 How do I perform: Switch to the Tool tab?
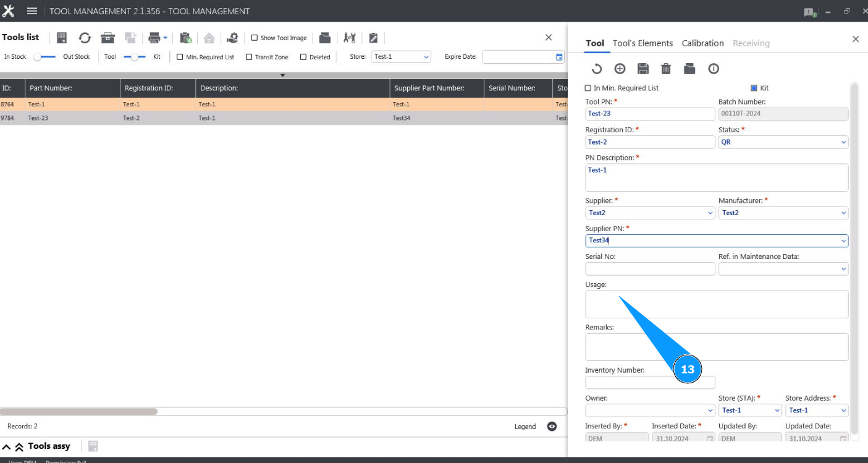(595, 43)
